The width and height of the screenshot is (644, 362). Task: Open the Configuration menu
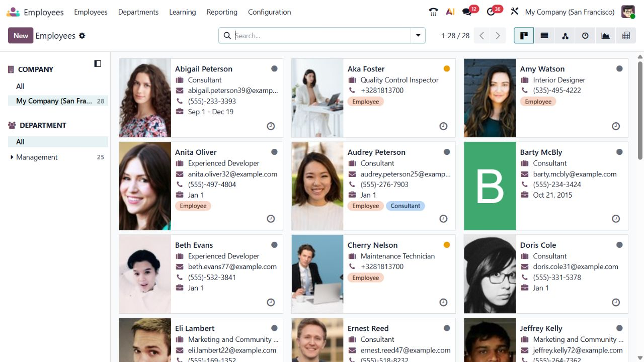(269, 12)
